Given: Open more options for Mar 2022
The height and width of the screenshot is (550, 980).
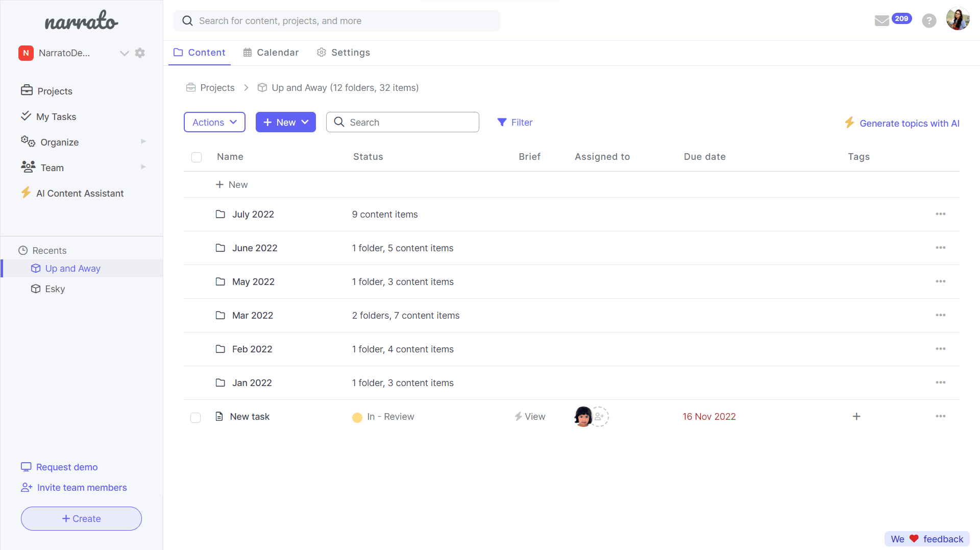Looking at the screenshot, I should (x=941, y=315).
